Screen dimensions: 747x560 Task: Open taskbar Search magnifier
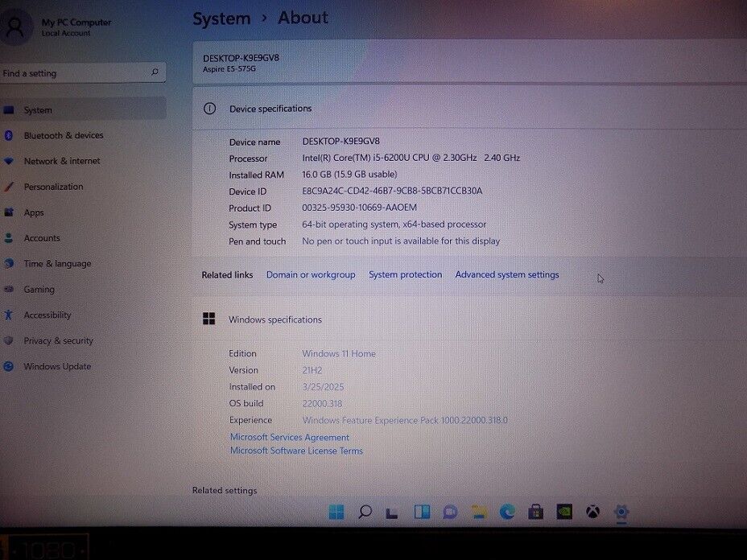pyautogui.click(x=365, y=512)
